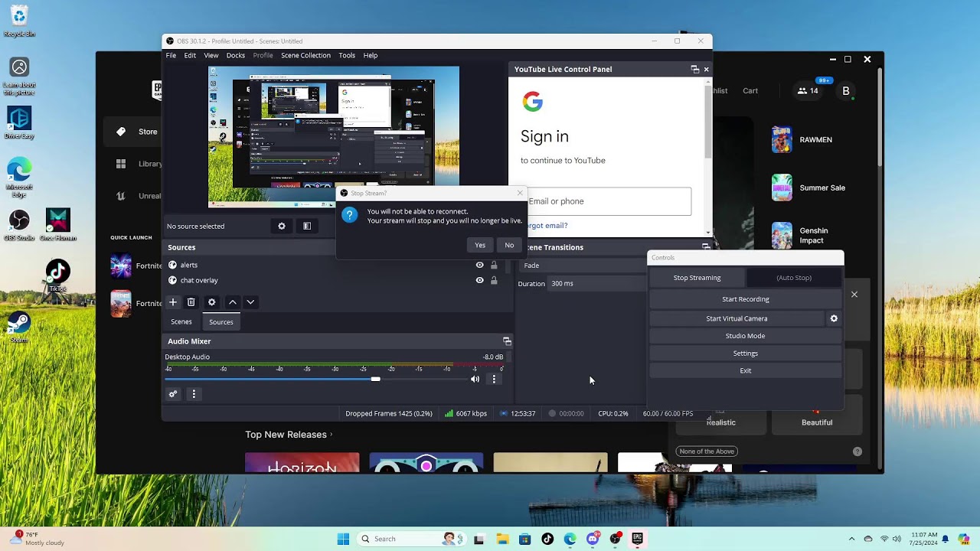Open the Tools menu
Viewport: 980px width, 551px height.
[347, 55]
